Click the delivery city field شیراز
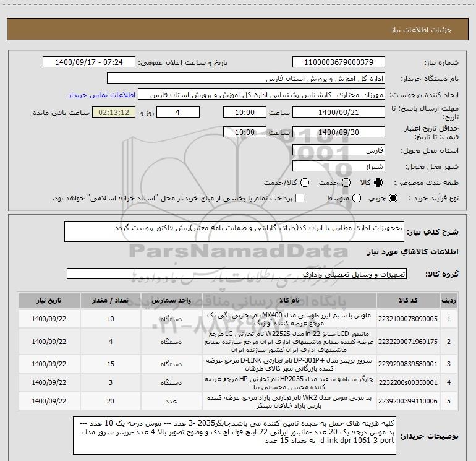 pyautogui.click(x=339, y=166)
